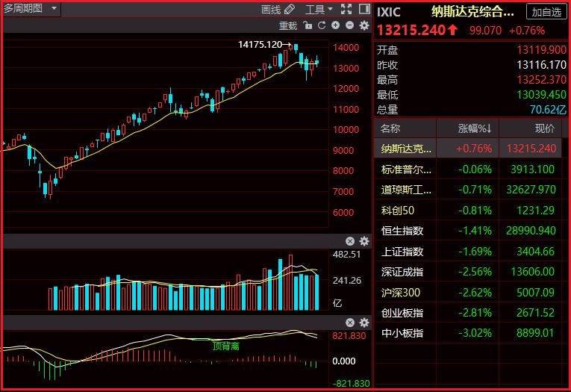
Task: Click the 昨收 value 13116.170
Action: (541, 65)
